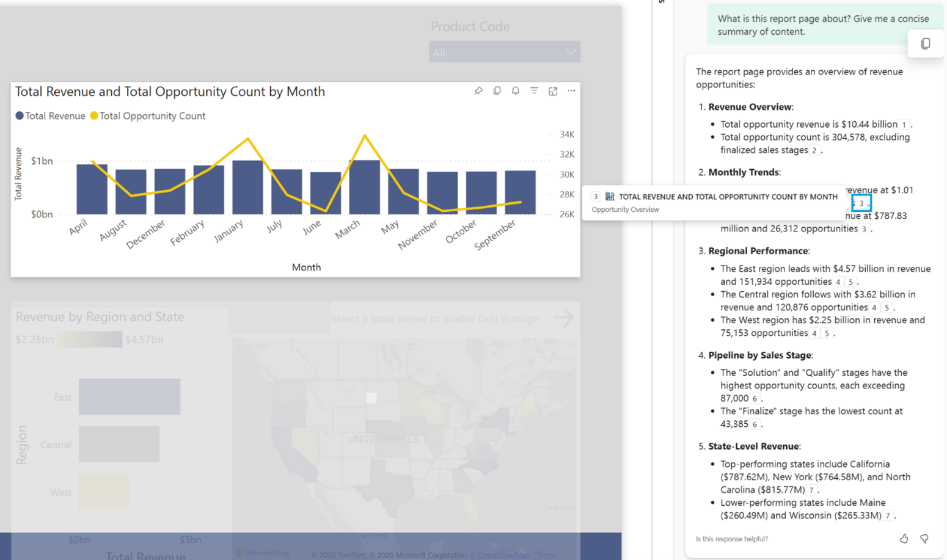Open citation 4 after 75,153 opportunities
This screenshot has height=560, width=947.
[815, 333]
